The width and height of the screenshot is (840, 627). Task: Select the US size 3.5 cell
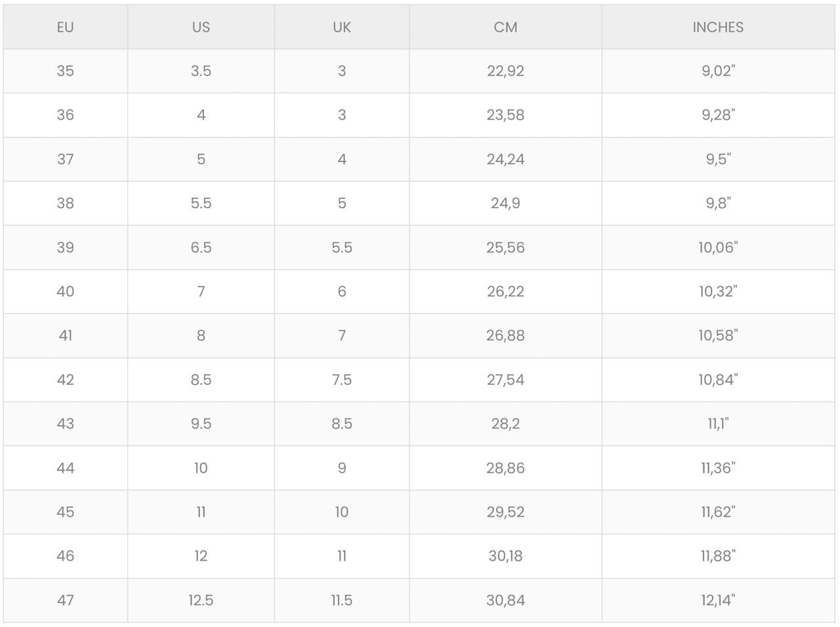click(x=201, y=71)
